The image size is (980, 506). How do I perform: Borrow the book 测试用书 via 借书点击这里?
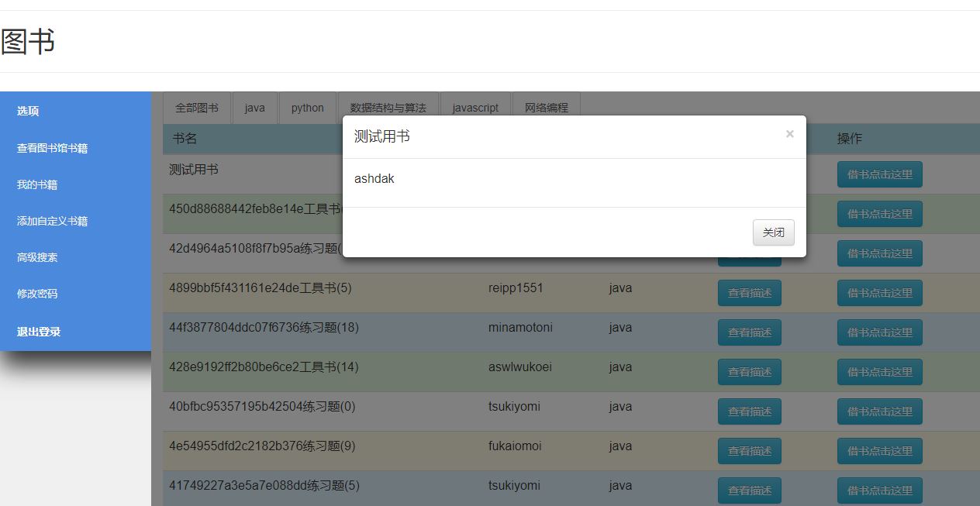(880, 174)
